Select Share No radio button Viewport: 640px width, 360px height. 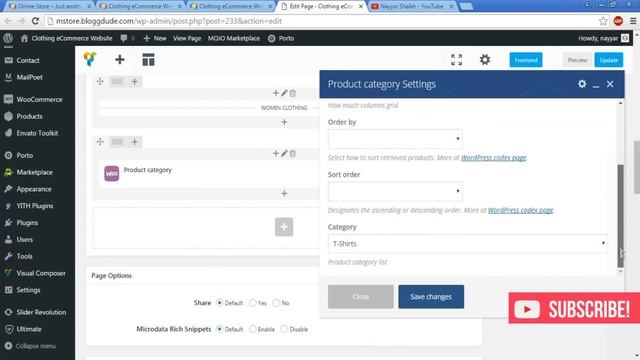coord(276,303)
